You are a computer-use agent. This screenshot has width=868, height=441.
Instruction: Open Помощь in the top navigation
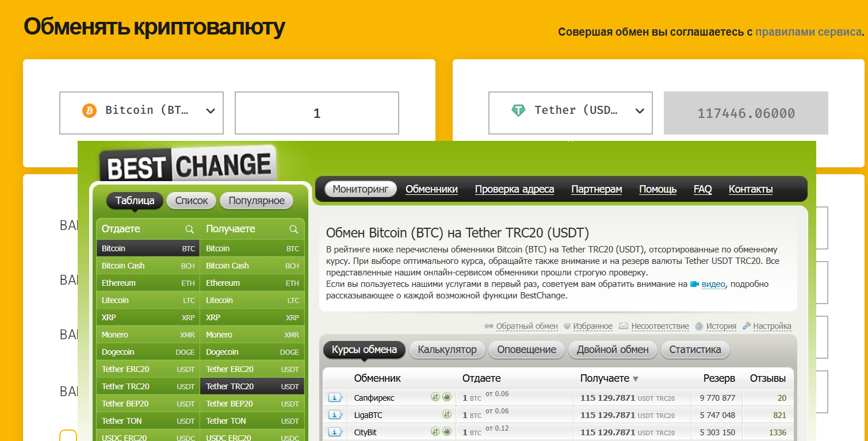pos(657,189)
